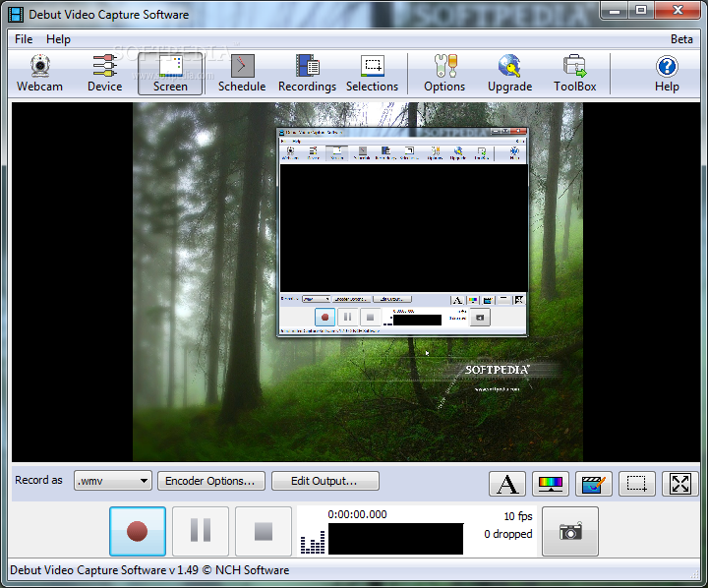Open the Help menu
The image size is (708, 588).
click(x=58, y=39)
